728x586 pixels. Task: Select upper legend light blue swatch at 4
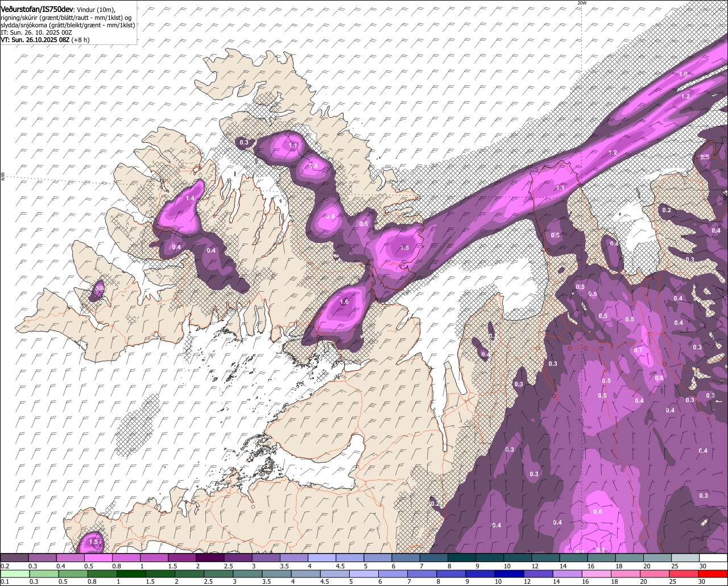click(322, 558)
